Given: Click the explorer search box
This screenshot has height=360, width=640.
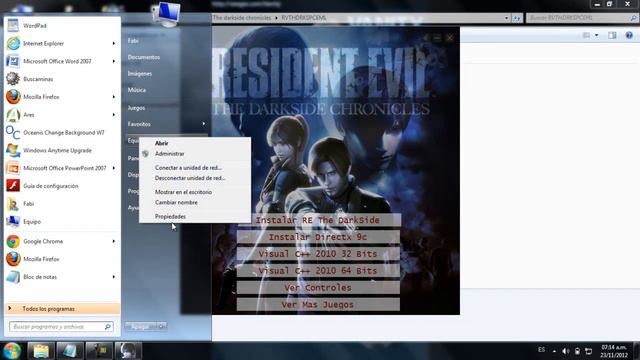Looking at the screenshot, I should pos(582,18).
